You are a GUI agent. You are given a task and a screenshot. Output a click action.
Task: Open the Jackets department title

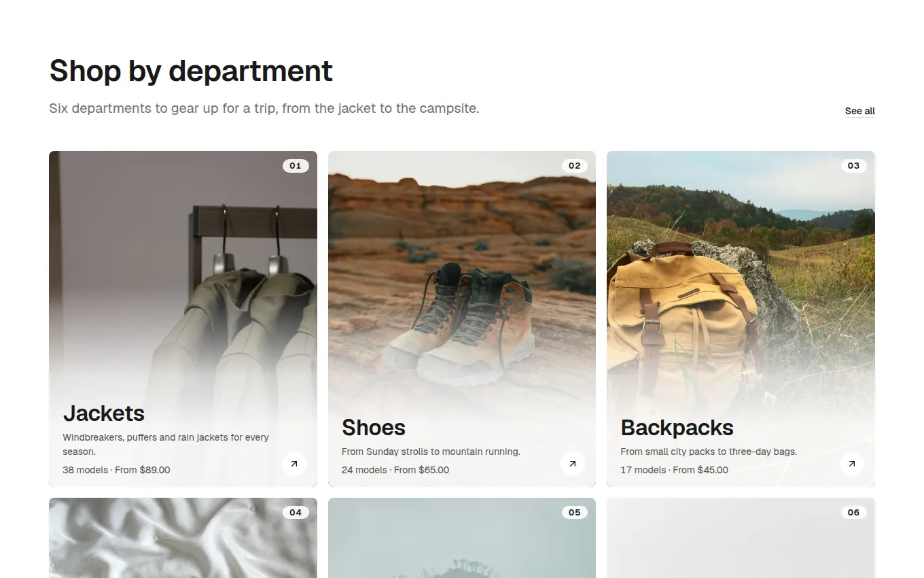pyautogui.click(x=104, y=413)
